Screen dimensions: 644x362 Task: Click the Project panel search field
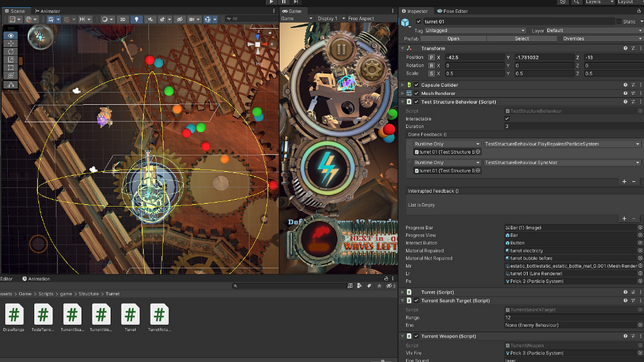tap(288, 286)
